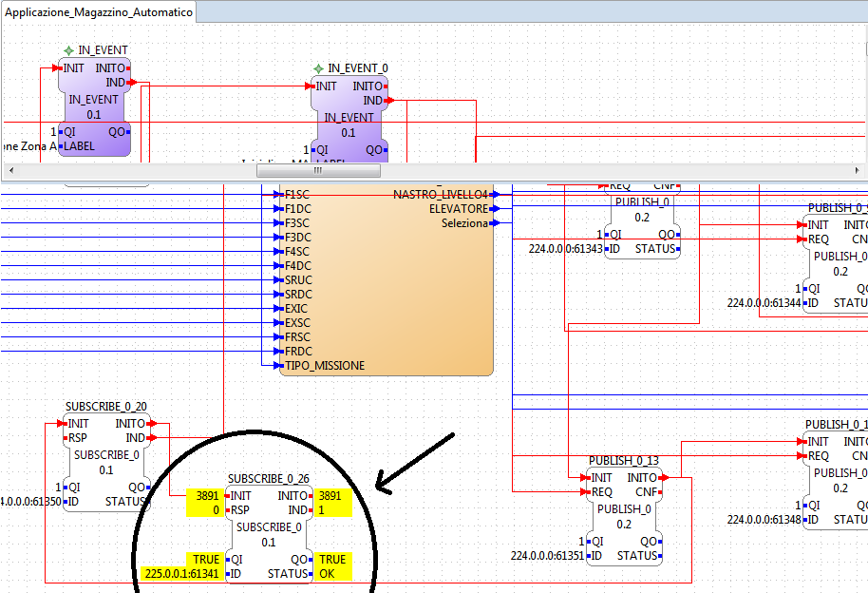Select the SUBSCRIBE_0_20 block title
Screen dimensions: 868x593
point(106,407)
